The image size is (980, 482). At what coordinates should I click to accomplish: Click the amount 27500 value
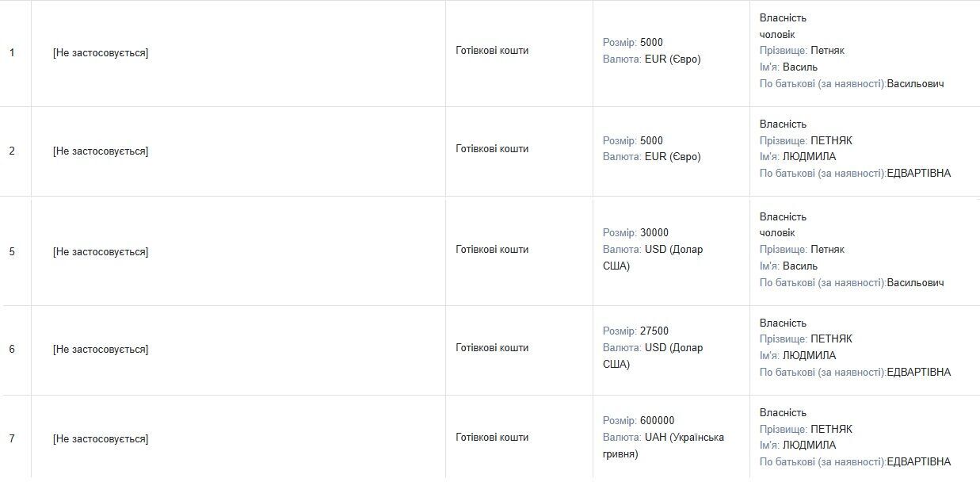point(654,331)
